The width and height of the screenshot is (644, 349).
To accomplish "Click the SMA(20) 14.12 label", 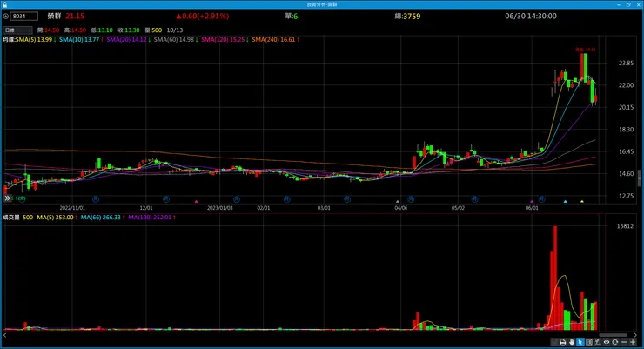I will 126,40.
